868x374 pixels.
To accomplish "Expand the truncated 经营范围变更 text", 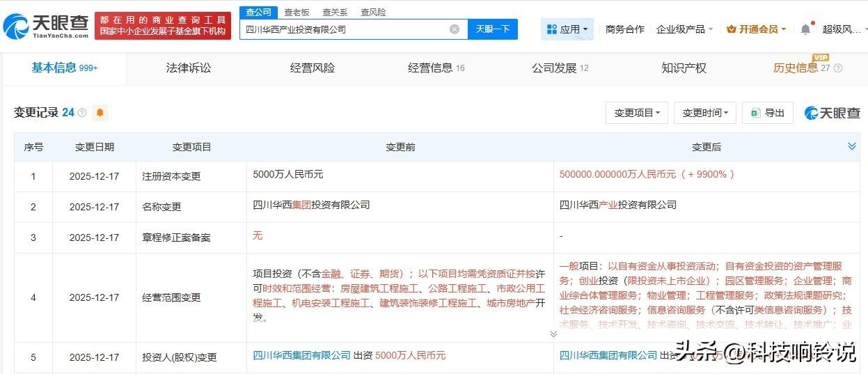I will 553,334.
